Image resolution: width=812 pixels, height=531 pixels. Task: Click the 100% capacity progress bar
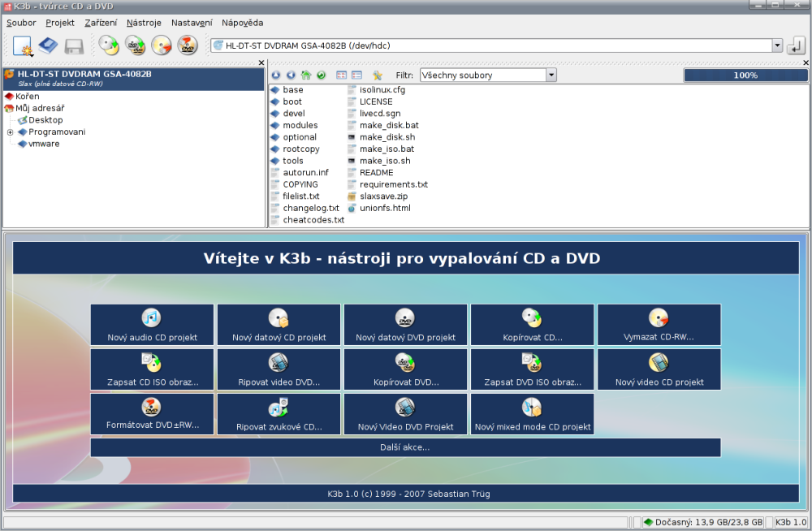click(745, 76)
